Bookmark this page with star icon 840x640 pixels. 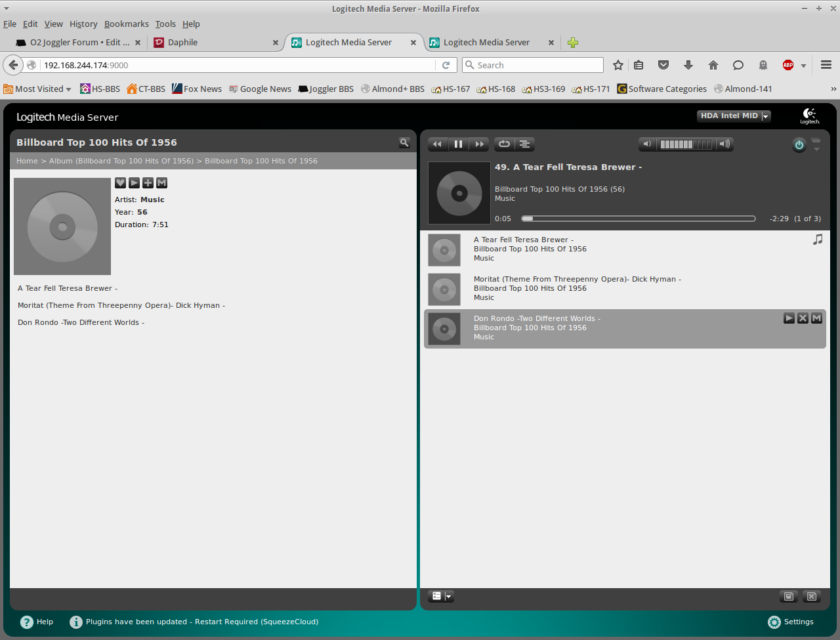[x=618, y=65]
